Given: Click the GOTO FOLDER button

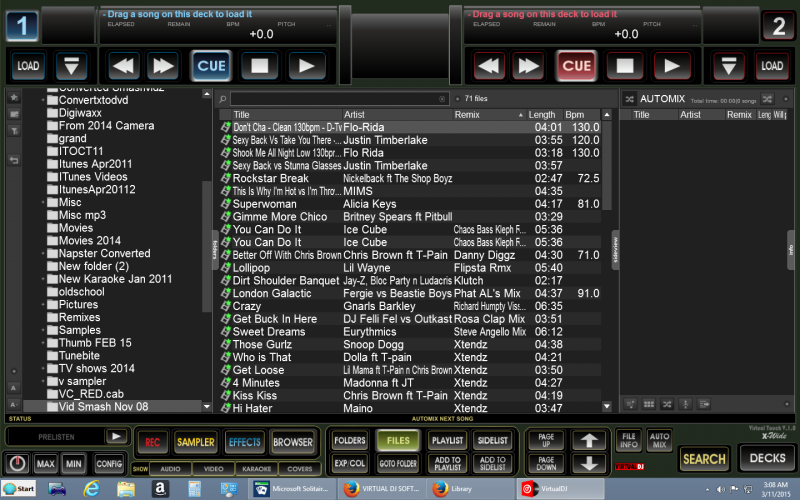Looking at the screenshot, I should pos(398,463).
